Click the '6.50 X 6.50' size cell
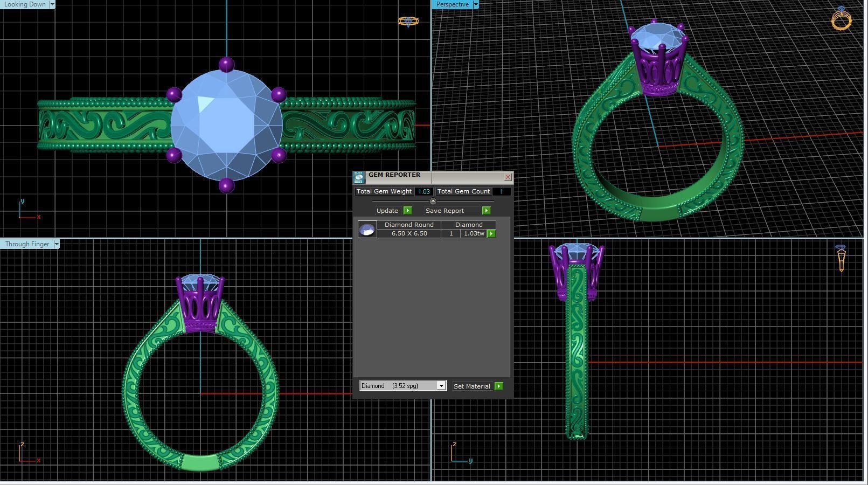 coord(409,233)
